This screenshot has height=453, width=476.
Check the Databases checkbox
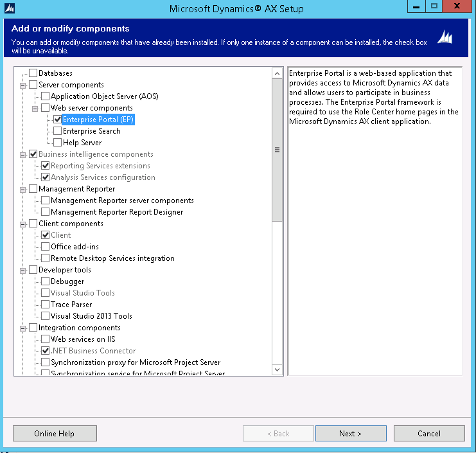click(x=33, y=73)
